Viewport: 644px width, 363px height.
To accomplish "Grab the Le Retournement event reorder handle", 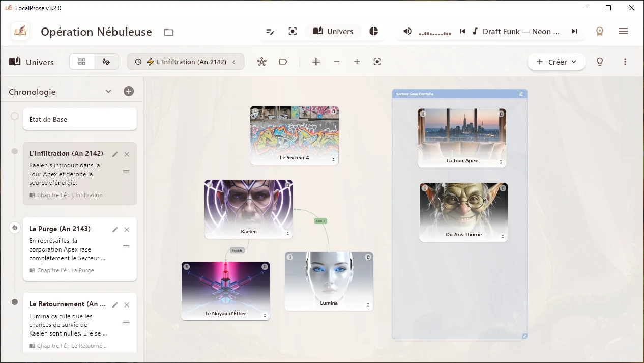I will pyautogui.click(x=126, y=322).
